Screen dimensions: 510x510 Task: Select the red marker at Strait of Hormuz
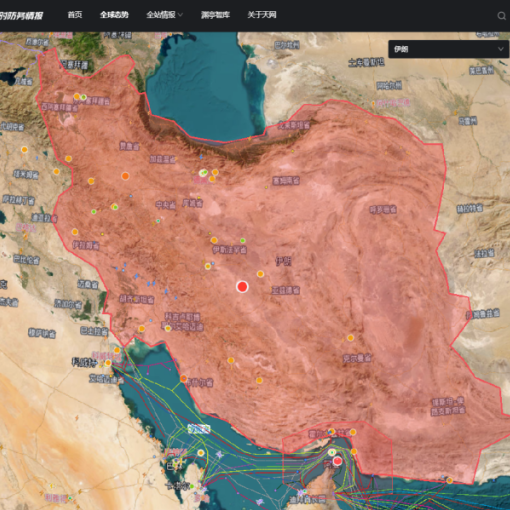tap(337, 461)
